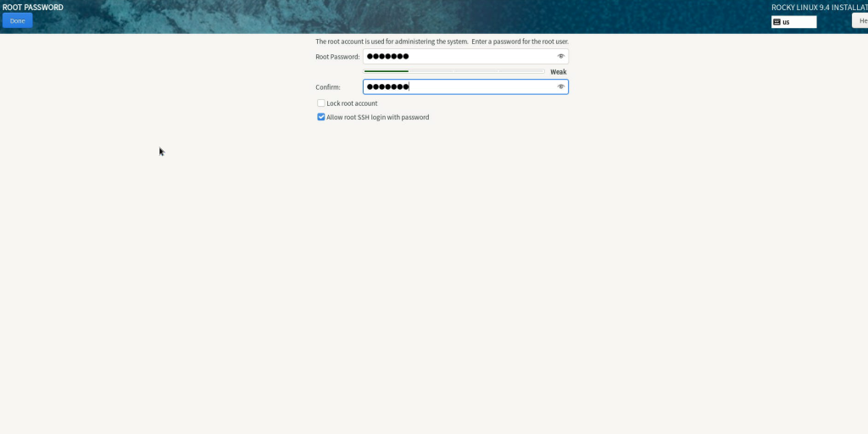The image size is (868, 434).
Task: Click the Rocky Linux 9.4 installation title
Action: click(819, 8)
